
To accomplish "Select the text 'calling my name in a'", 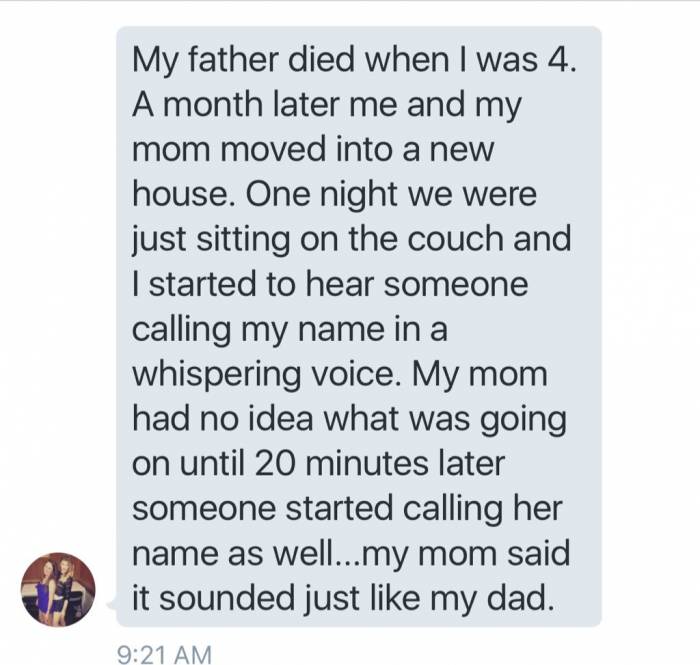I will tap(289, 329).
